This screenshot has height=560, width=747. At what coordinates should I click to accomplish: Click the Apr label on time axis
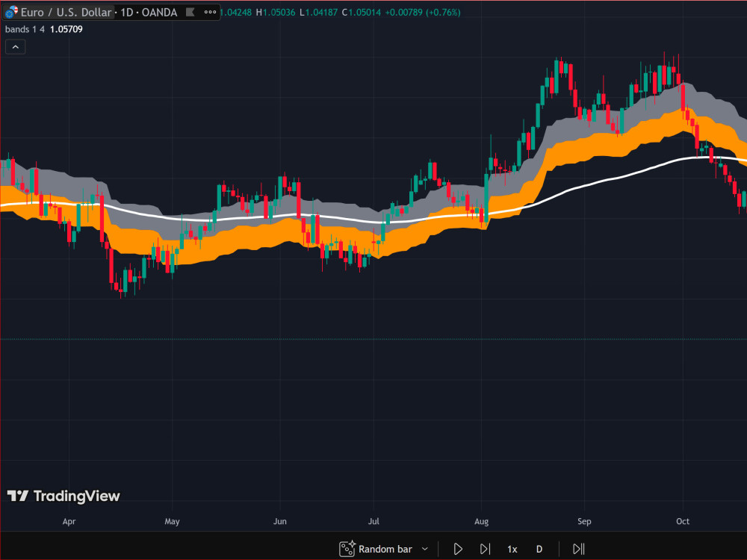coord(69,521)
